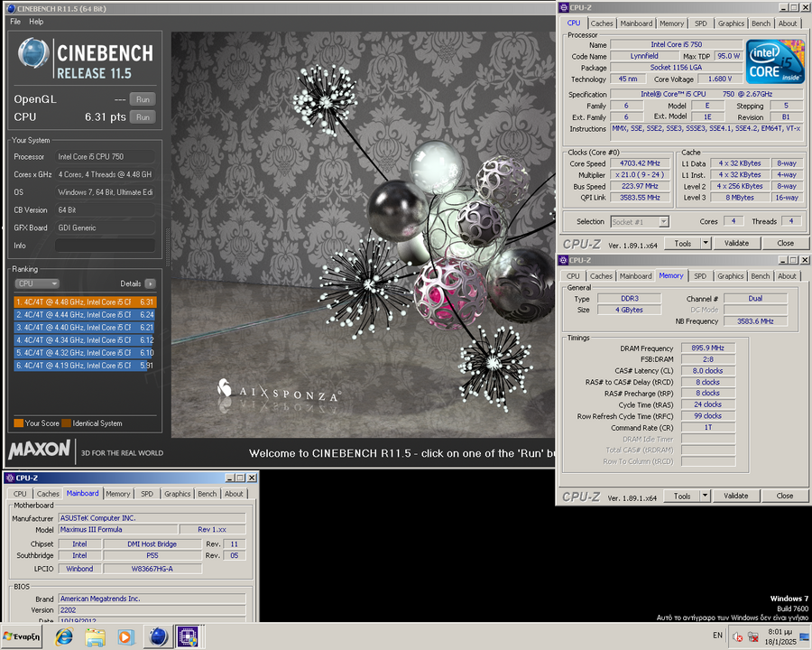812x650 pixels.
Task: Switch to SPD tab in CPU-Z memory window
Action: (700, 276)
